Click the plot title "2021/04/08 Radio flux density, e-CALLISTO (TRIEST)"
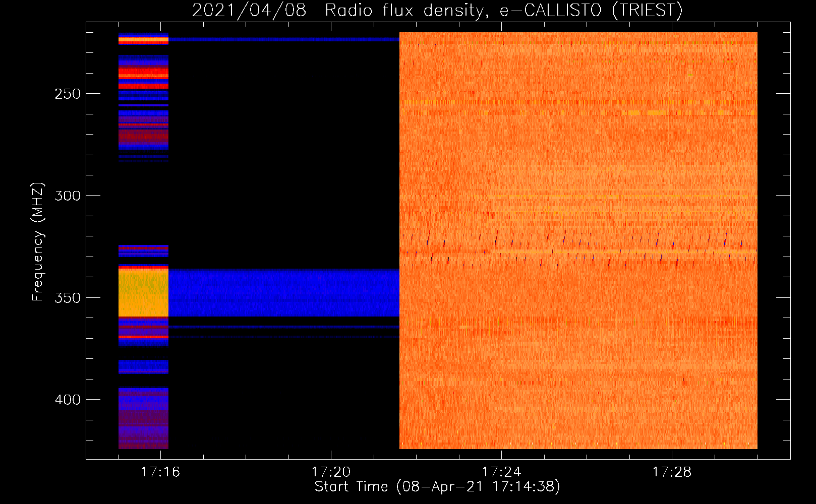 (437, 10)
